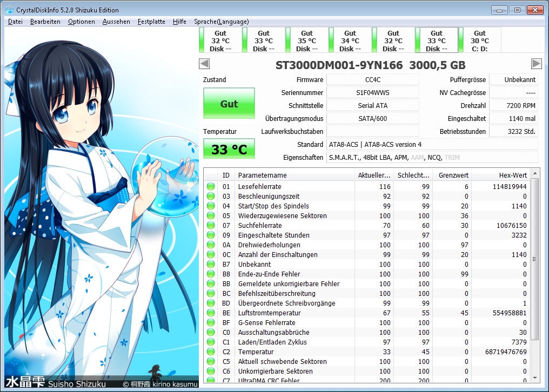Click status dot for Drehwiederholungen row
Screen dimensions: 549x392
pyautogui.click(x=211, y=245)
